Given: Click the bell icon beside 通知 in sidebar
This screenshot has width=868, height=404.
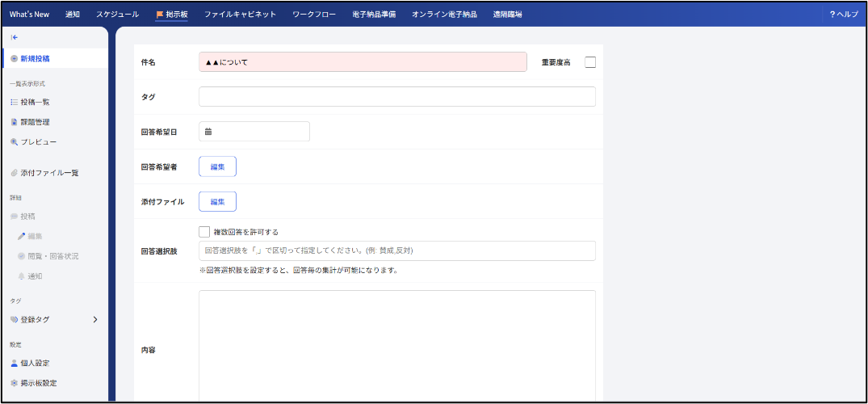Looking at the screenshot, I should tap(22, 276).
